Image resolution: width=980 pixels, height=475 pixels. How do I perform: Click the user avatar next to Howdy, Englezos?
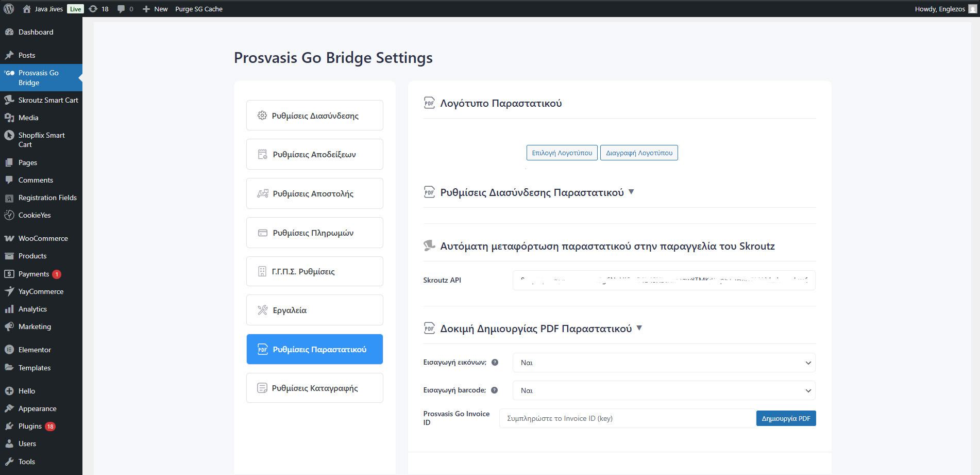972,9
